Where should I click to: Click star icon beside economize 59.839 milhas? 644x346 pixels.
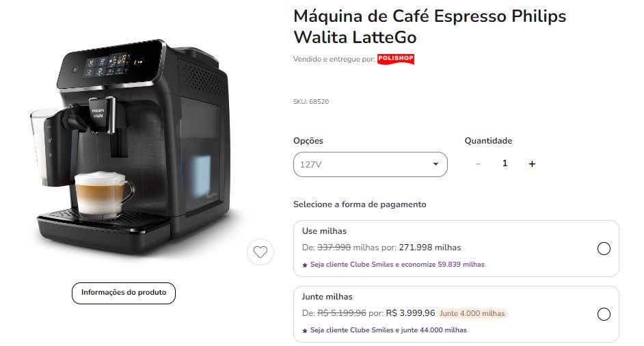pos(305,265)
